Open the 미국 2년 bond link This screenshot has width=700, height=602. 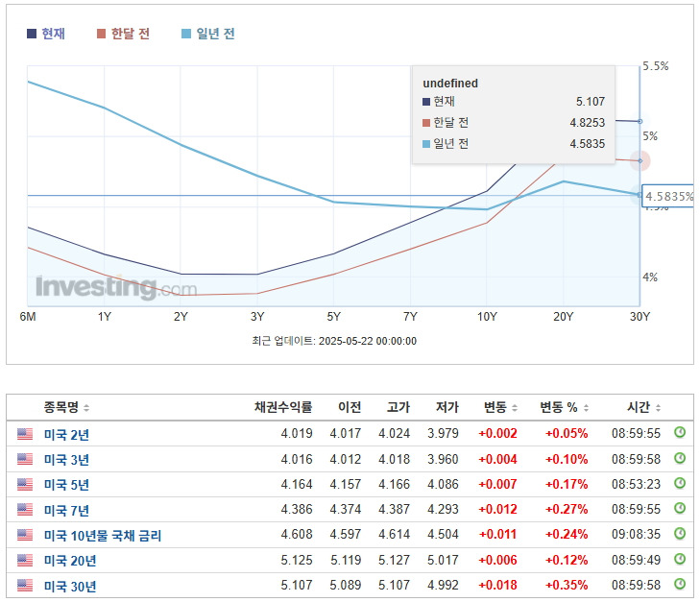(66, 434)
